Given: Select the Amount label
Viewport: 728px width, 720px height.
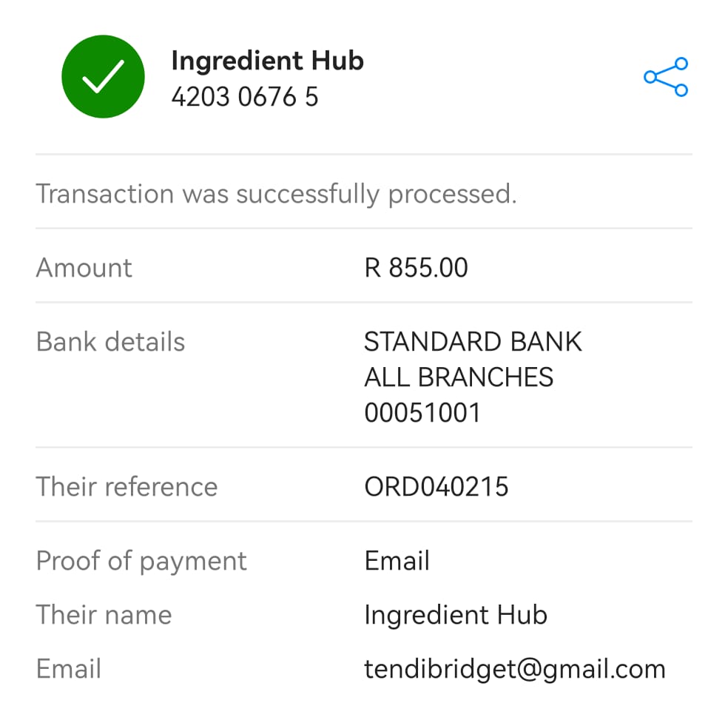Looking at the screenshot, I should tap(84, 268).
